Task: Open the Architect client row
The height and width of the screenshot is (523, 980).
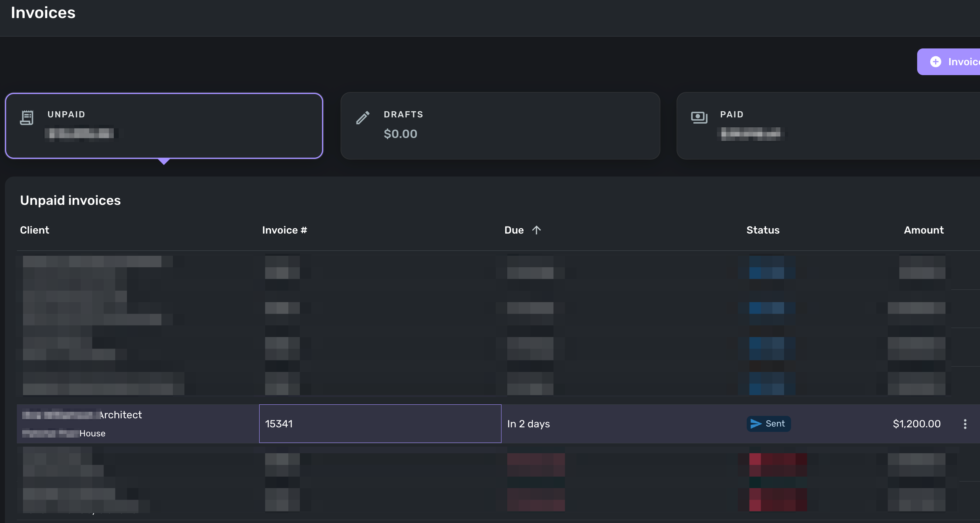Action: click(120, 415)
